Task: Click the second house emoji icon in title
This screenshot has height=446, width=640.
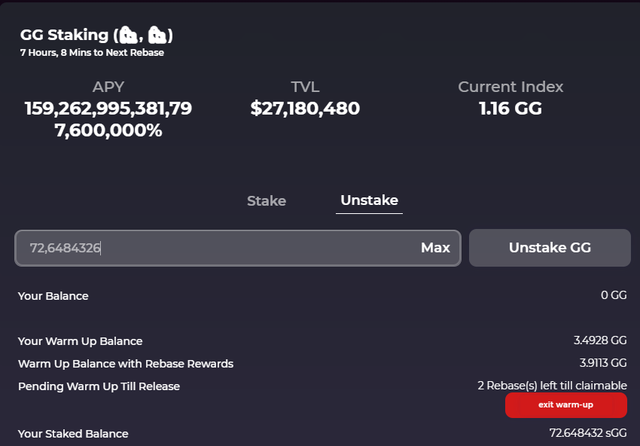Action: [x=157, y=35]
